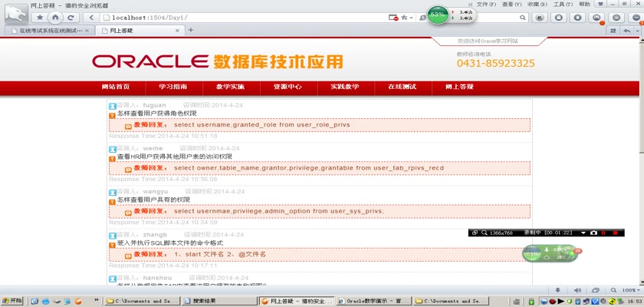644x307 pixels.
Task: Open 网上答疑 navigation item
Action: click(459, 87)
